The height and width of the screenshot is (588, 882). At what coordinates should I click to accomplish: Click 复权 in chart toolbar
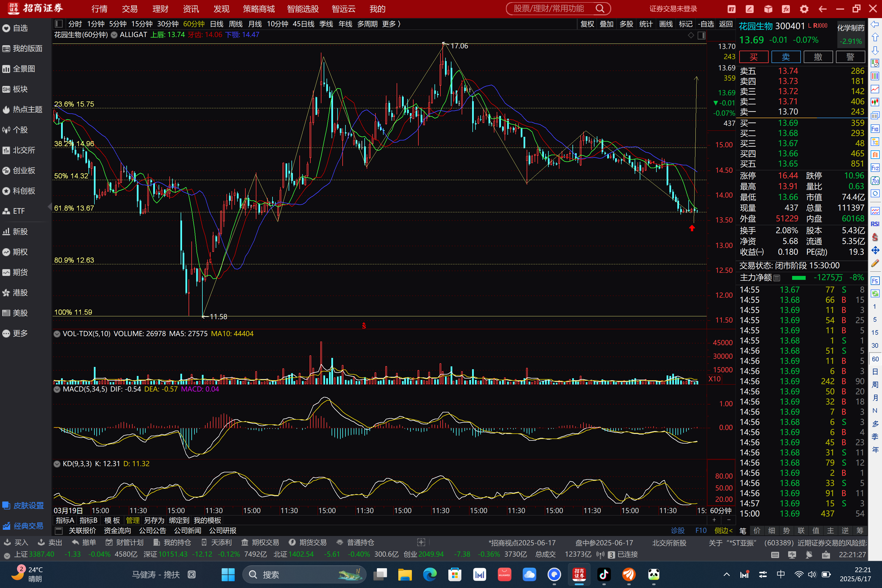(x=587, y=24)
